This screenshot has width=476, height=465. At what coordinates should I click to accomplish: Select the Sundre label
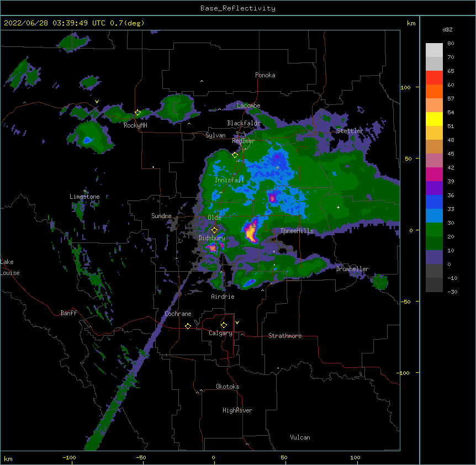point(161,216)
